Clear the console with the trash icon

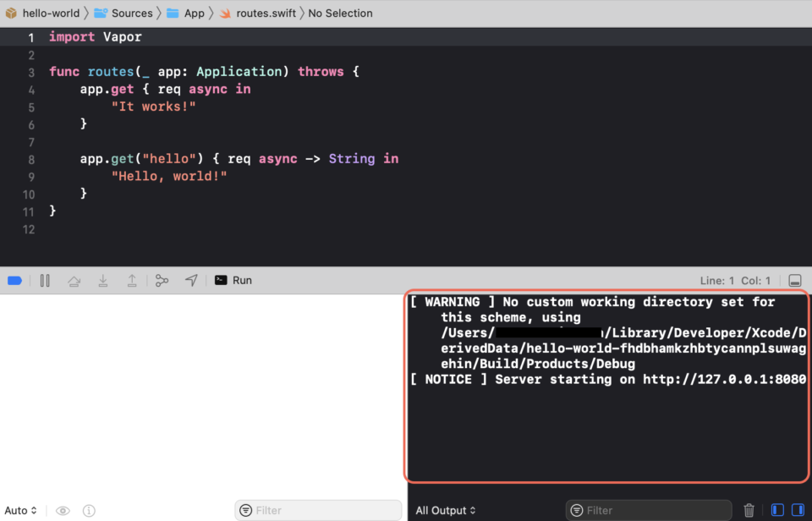749,510
